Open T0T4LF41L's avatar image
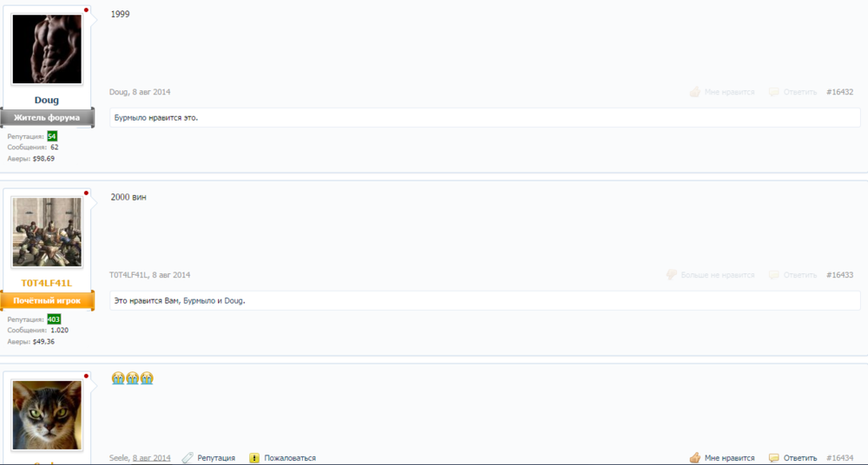Screen dimensions: 868x465 pos(47,232)
